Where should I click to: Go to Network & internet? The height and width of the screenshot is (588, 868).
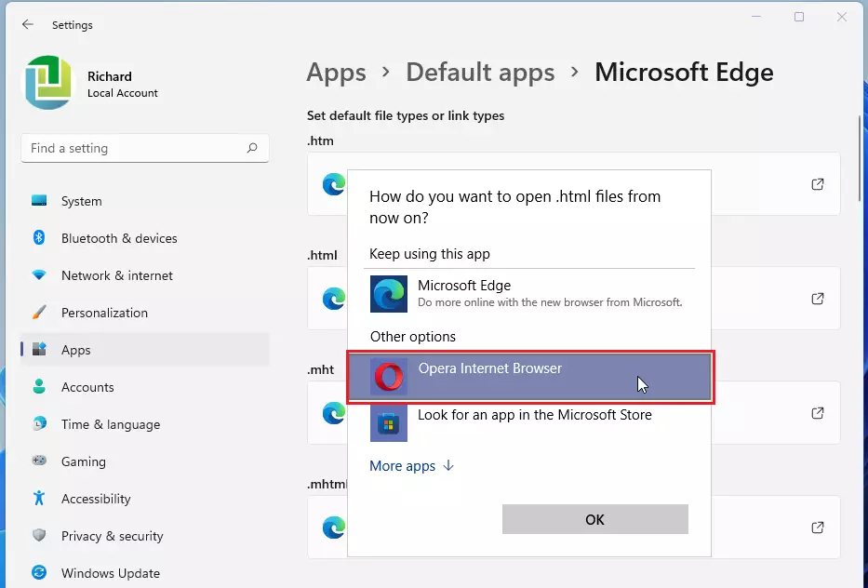click(x=145, y=275)
